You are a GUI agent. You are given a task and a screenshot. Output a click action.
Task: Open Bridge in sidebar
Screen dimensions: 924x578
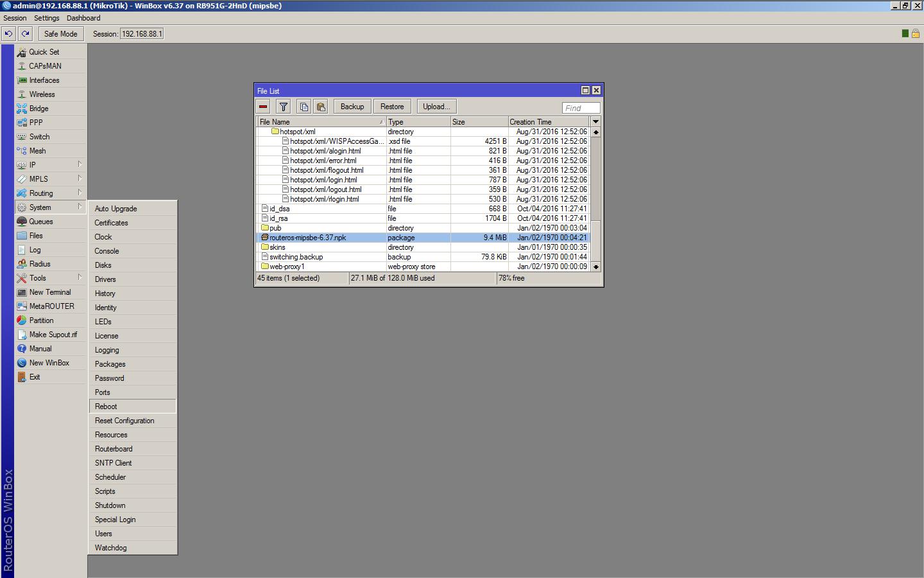click(51, 109)
